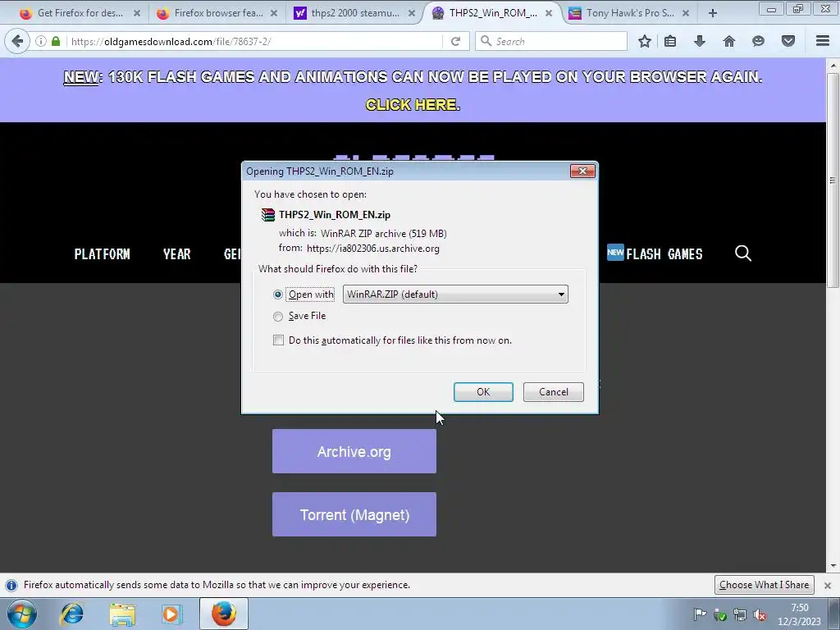Close the 'Get Firefox for des...' tab
The height and width of the screenshot is (630, 840).
tap(137, 13)
